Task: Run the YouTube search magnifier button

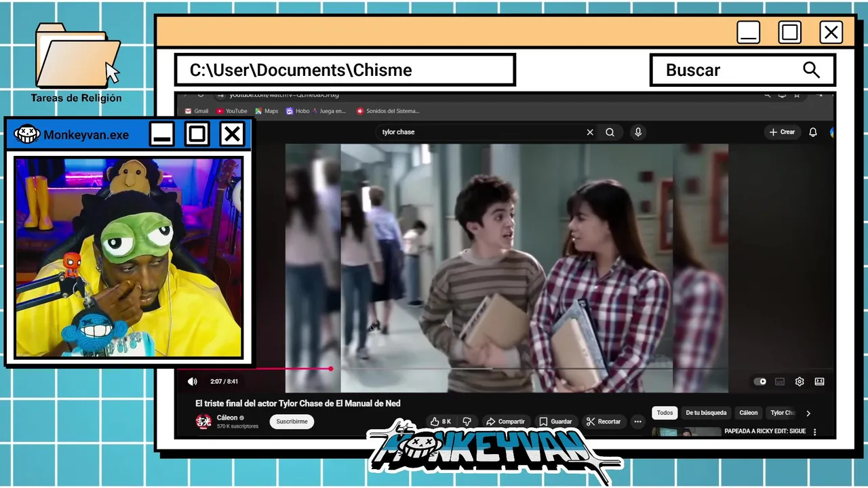Action: (x=610, y=132)
